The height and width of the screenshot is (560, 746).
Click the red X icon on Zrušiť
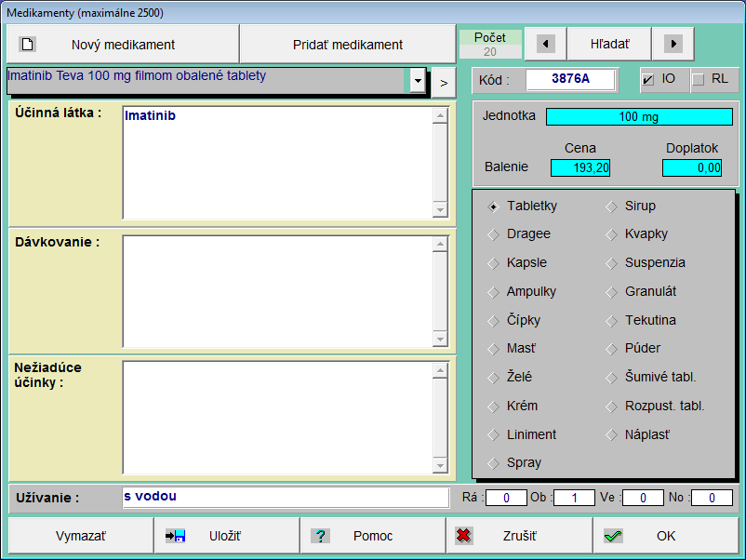[463, 536]
